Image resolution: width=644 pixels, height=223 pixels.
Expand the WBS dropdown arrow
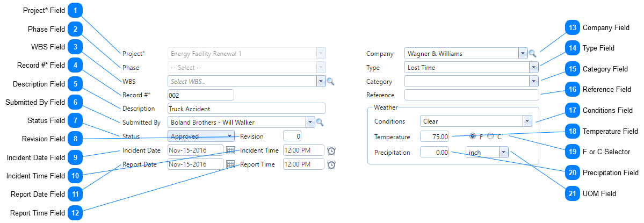[321, 82]
